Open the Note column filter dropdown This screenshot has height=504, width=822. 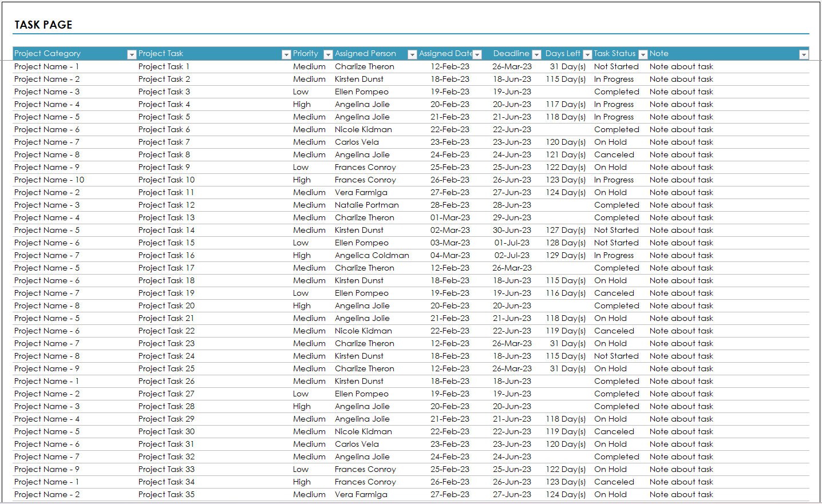click(x=804, y=54)
